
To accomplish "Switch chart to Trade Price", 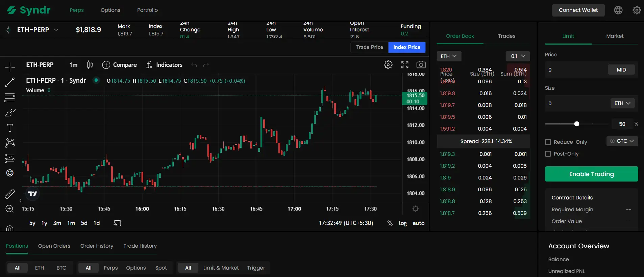I will (x=369, y=47).
